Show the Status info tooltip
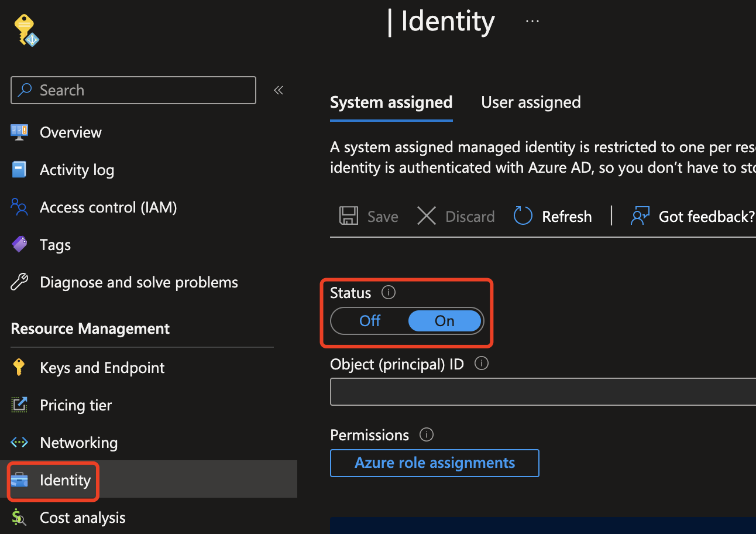This screenshot has width=756, height=534. [x=388, y=292]
